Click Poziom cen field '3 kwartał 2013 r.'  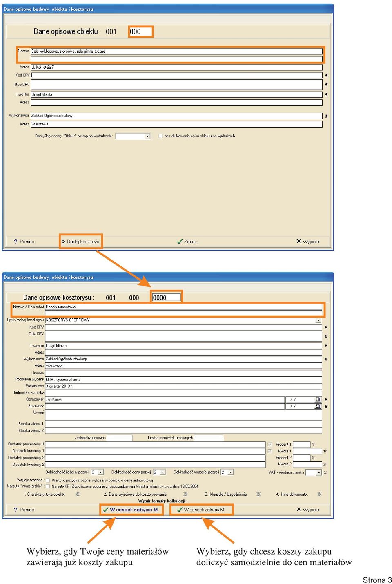click(183, 386)
